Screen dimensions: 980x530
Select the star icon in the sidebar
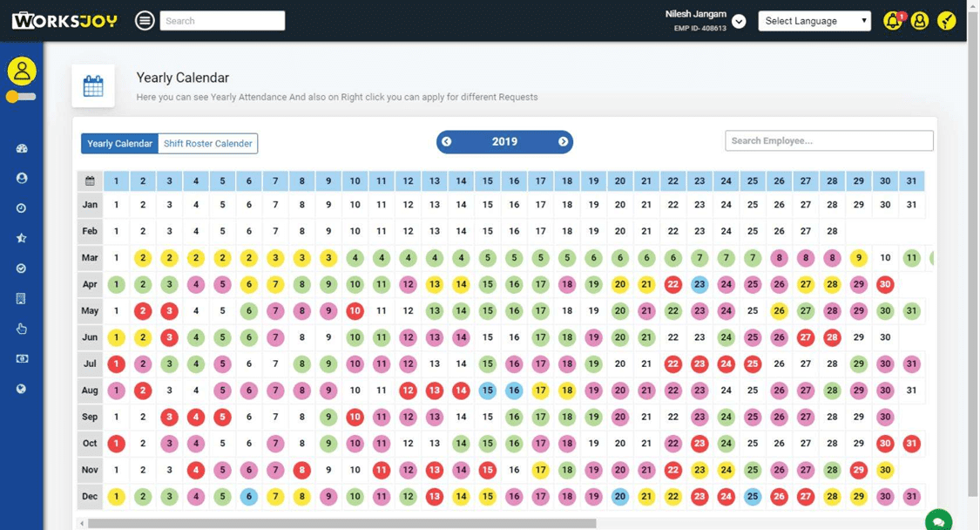22,238
